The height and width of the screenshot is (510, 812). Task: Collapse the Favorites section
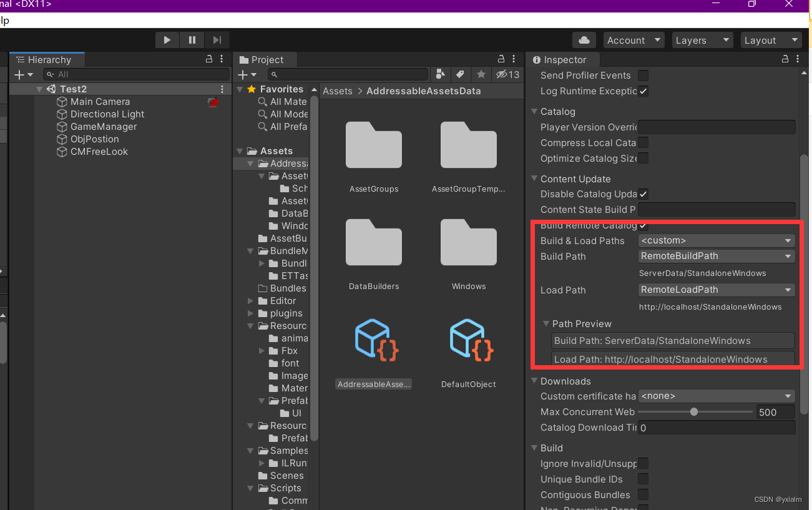[x=240, y=89]
